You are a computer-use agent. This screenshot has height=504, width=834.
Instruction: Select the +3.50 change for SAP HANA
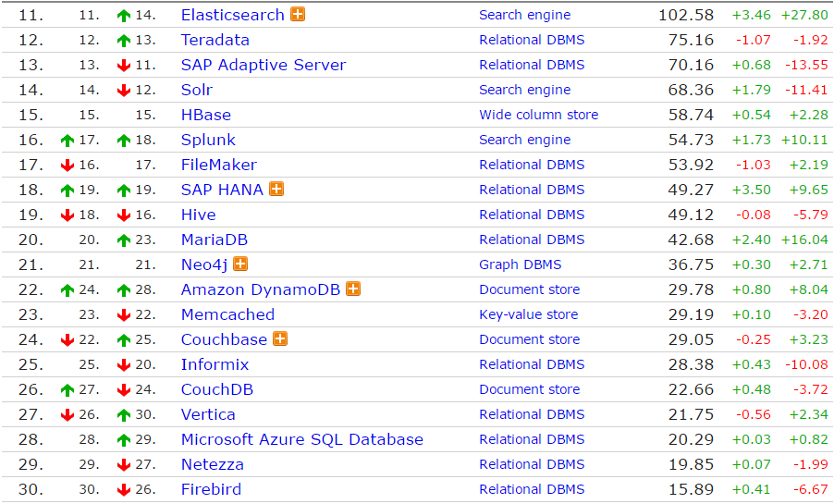pos(752,190)
